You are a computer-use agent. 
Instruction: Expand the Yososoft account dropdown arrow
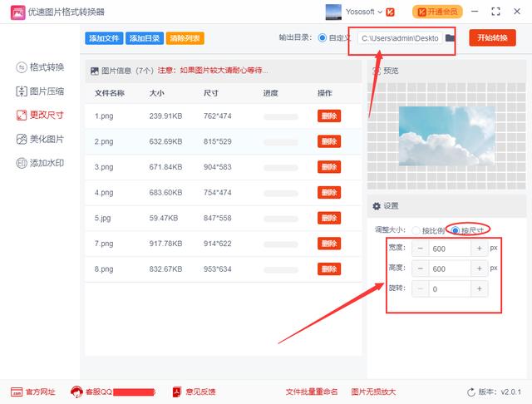click(380, 12)
